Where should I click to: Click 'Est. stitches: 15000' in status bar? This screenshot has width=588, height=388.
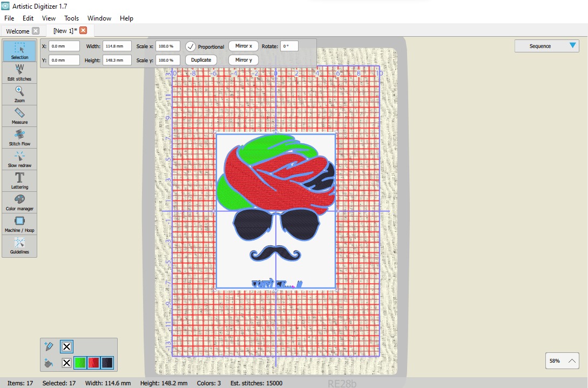point(256,383)
